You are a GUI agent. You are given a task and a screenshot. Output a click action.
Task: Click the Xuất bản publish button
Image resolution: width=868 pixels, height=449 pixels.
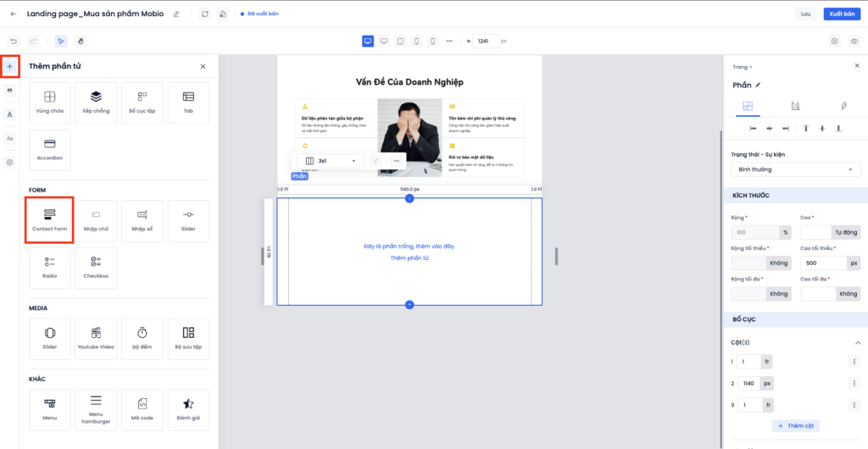click(x=842, y=14)
